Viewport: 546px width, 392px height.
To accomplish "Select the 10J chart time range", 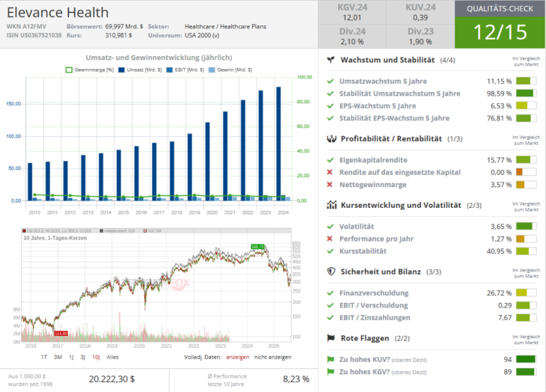I will (96, 357).
